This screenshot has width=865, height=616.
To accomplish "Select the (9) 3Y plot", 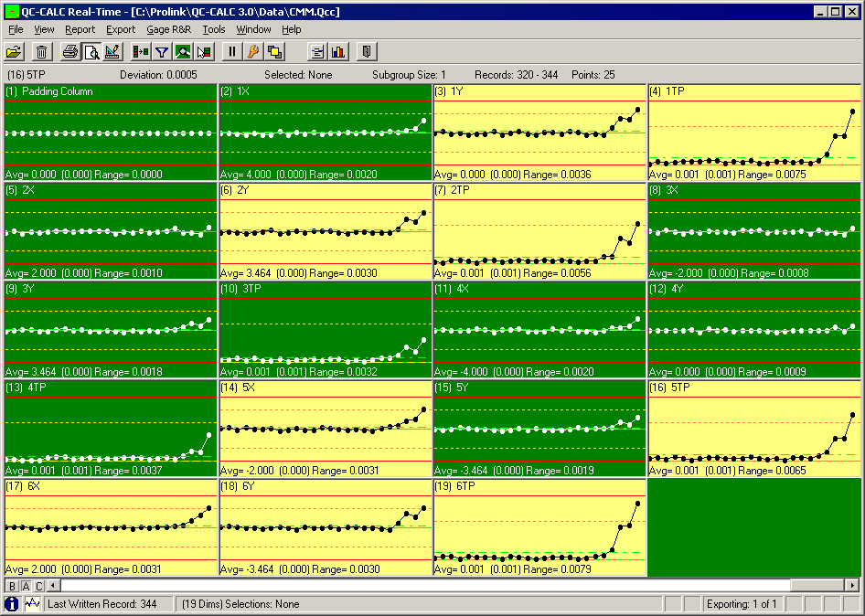I will click(x=111, y=330).
